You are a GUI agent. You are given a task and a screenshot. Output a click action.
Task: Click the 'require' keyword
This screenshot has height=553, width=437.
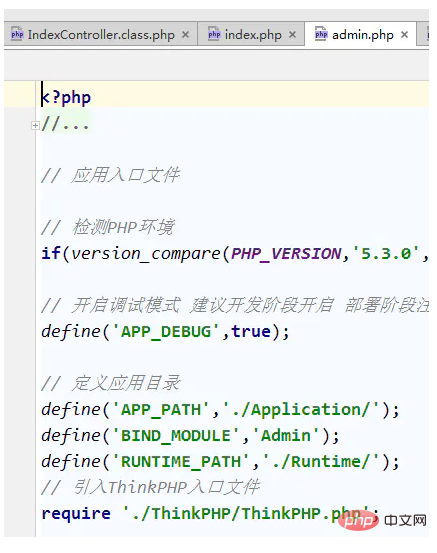pos(76,513)
